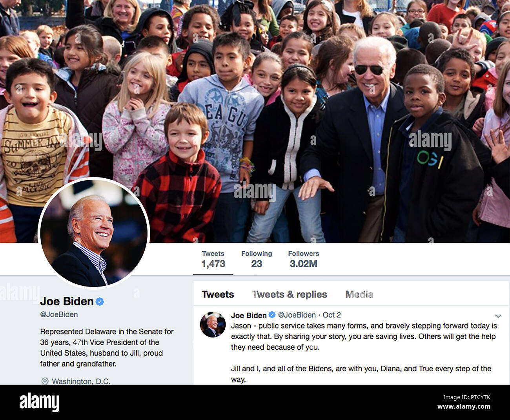View the 1,473 Tweets count
Viewport: 510px width, 420px height.
click(213, 259)
